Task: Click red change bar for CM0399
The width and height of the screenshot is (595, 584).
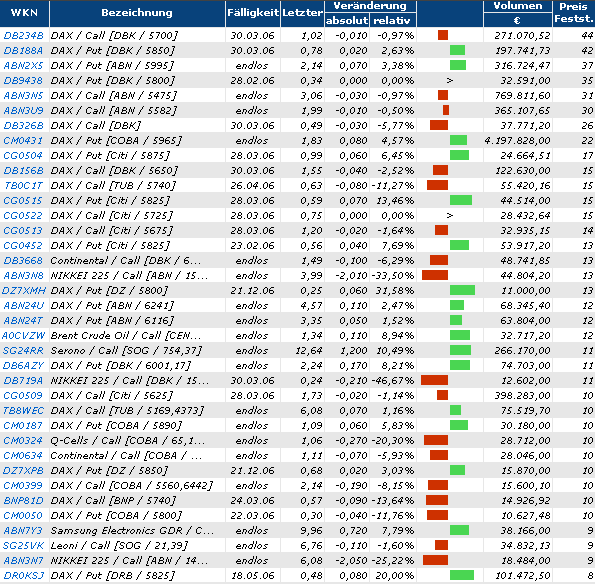Action: point(438,485)
